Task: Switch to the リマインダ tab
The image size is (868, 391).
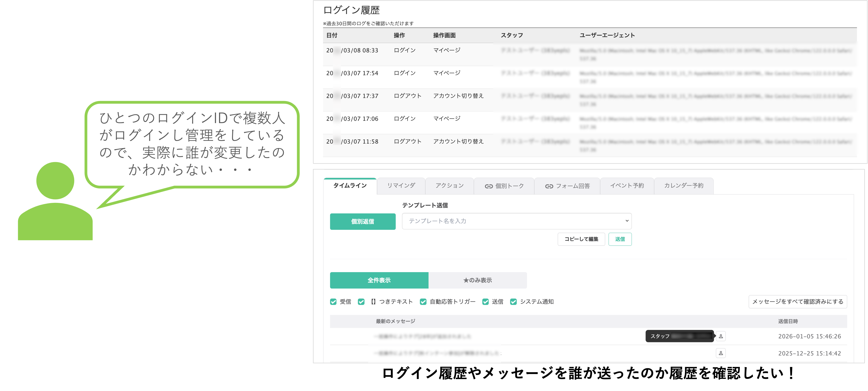Action: pos(401,186)
